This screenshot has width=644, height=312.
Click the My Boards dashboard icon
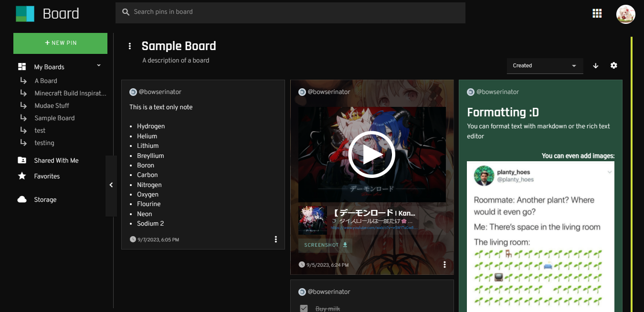tap(22, 67)
